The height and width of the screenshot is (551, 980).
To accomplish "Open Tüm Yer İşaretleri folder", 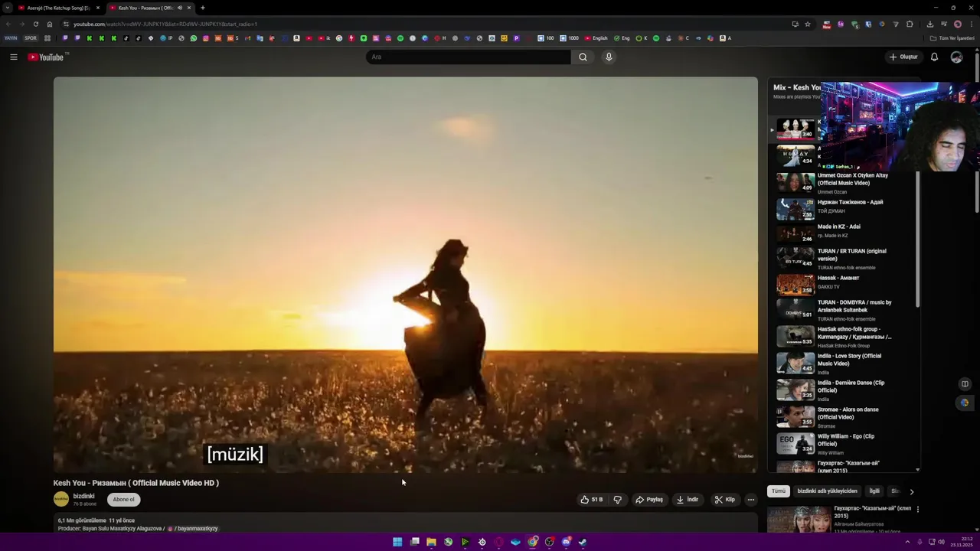I will pos(952,38).
